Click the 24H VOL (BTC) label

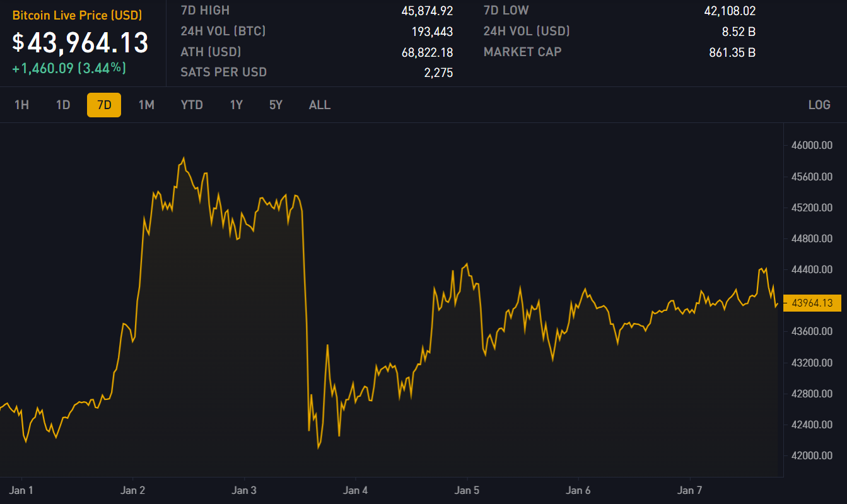coord(223,32)
